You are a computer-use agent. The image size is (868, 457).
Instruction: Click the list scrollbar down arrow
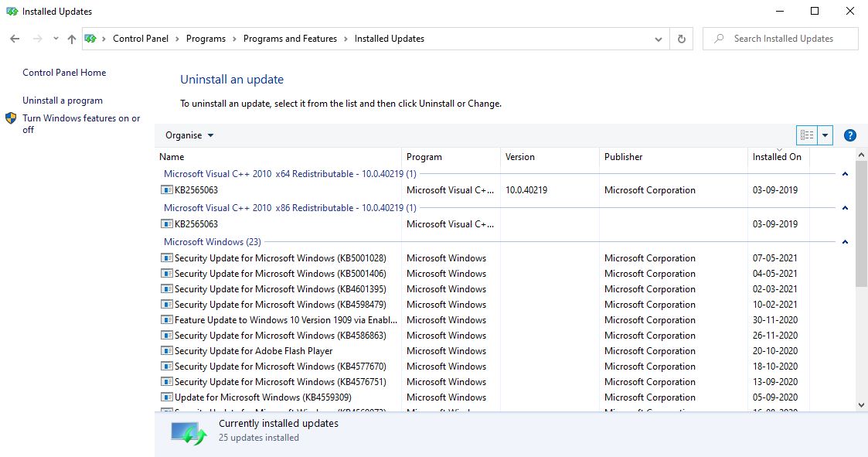pyautogui.click(x=861, y=405)
